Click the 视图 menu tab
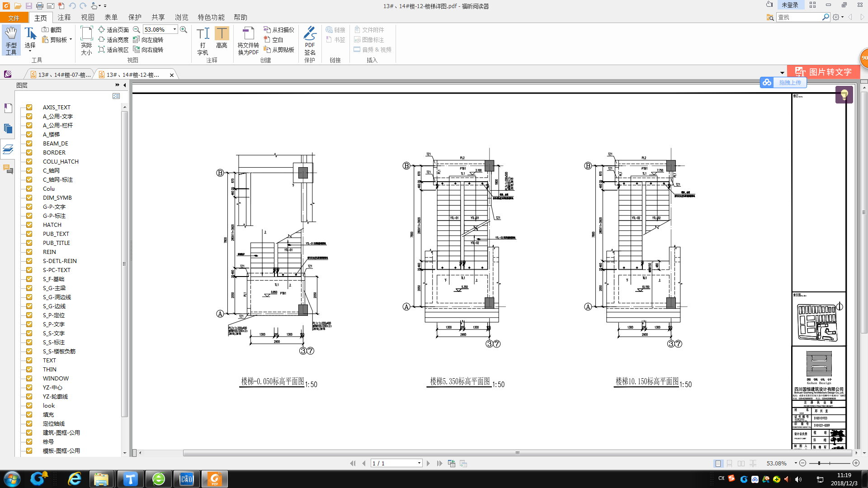 pos(88,17)
